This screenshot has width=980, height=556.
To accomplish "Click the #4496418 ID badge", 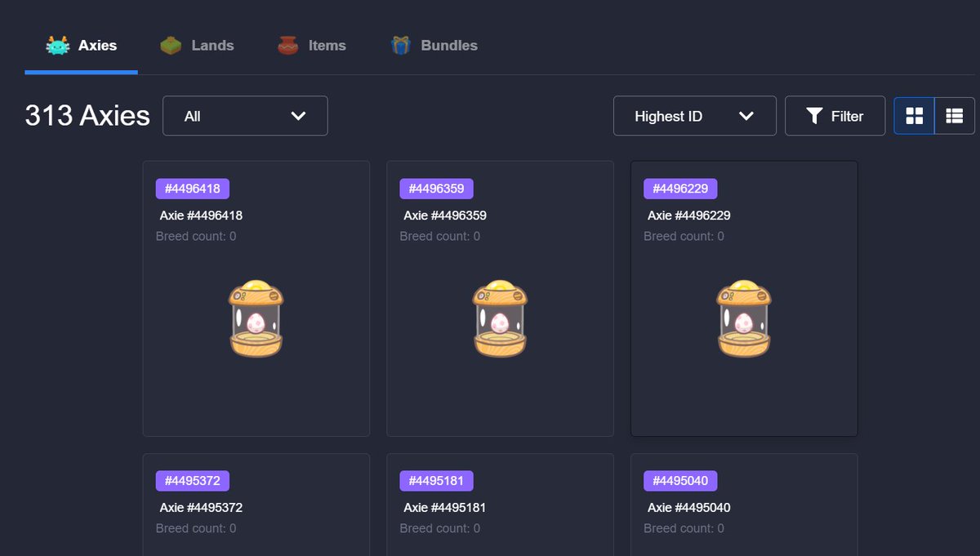I will click(193, 189).
